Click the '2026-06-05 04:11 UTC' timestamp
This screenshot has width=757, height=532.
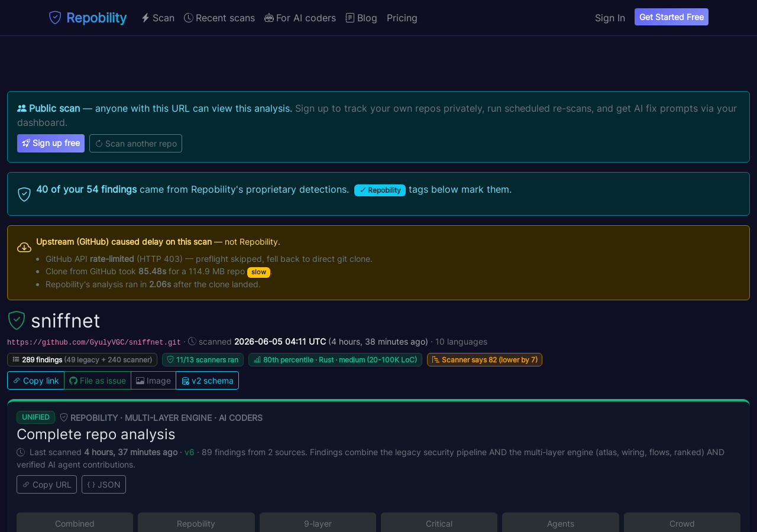[x=280, y=342]
